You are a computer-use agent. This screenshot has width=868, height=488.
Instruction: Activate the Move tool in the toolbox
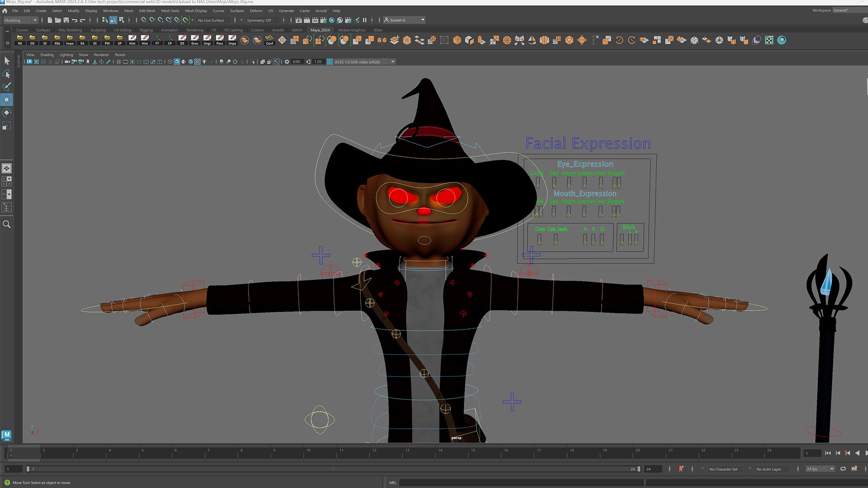pos(7,99)
